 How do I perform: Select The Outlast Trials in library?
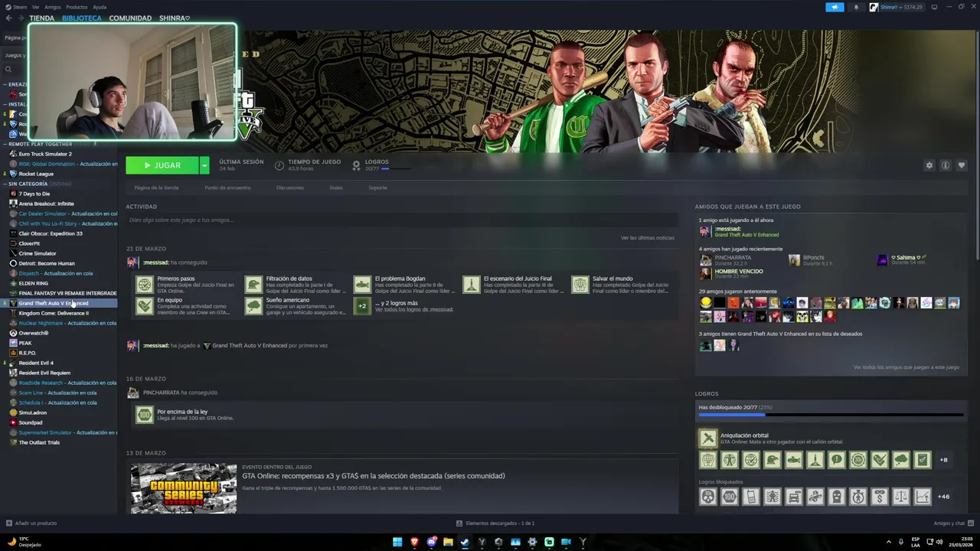pos(39,442)
